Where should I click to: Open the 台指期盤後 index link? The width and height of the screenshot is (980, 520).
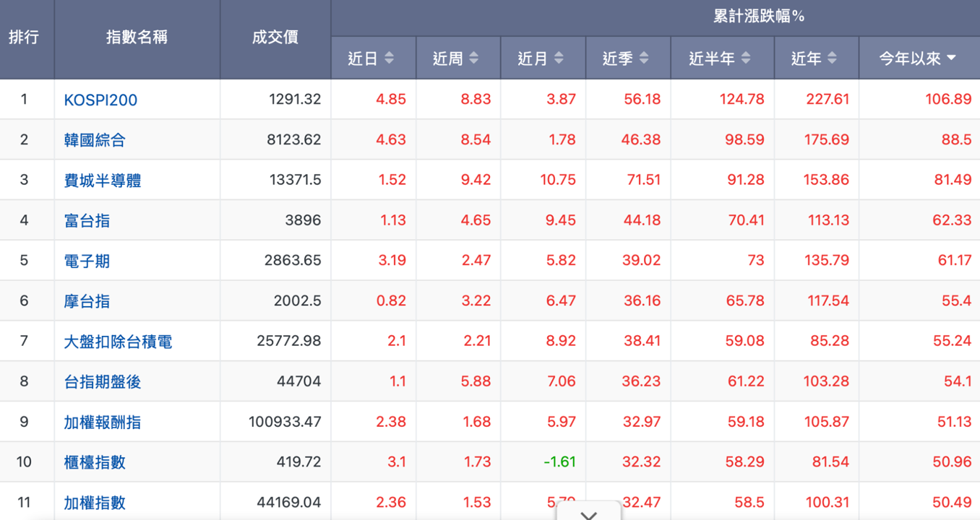(x=103, y=381)
